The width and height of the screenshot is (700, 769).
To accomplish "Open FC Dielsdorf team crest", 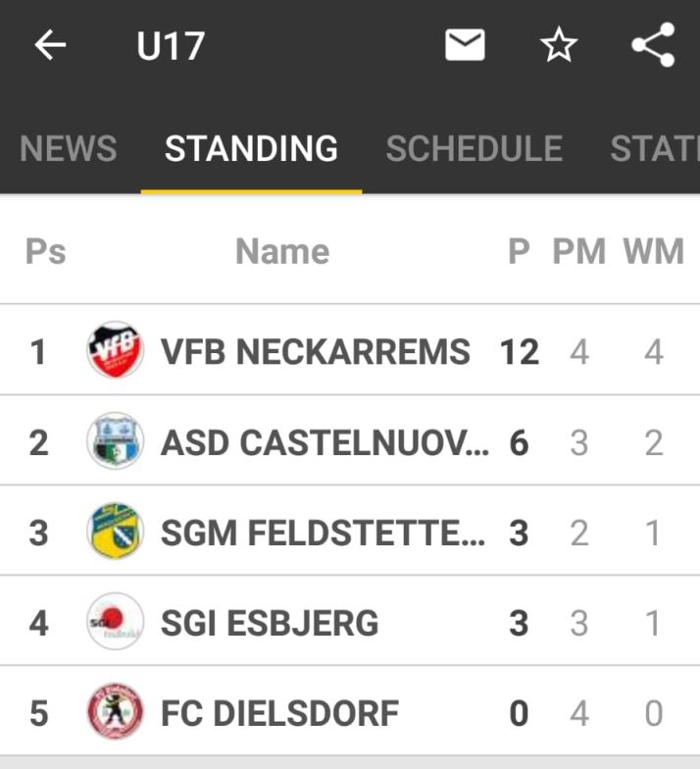I will tap(115, 713).
